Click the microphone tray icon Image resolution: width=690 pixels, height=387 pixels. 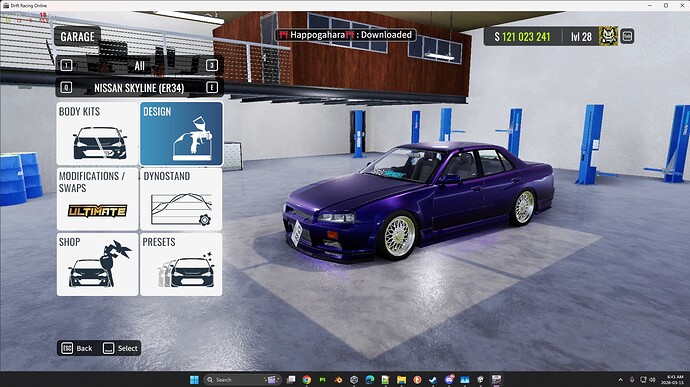pyautogui.click(x=632, y=380)
